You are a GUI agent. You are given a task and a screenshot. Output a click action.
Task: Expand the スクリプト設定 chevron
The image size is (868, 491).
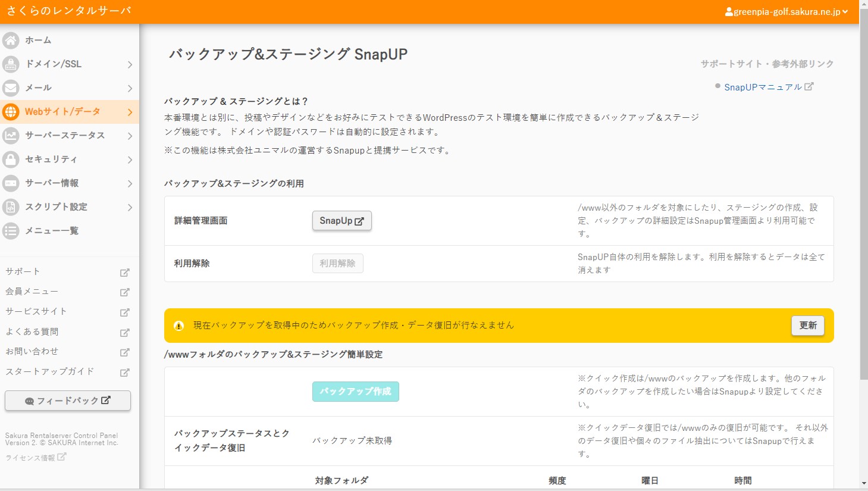tap(130, 207)
